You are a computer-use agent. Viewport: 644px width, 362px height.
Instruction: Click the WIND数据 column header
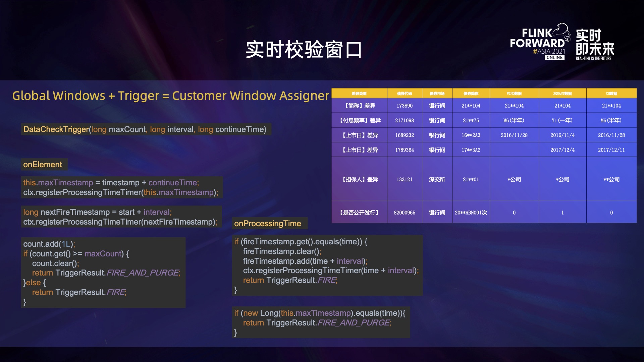coord(514,94)
